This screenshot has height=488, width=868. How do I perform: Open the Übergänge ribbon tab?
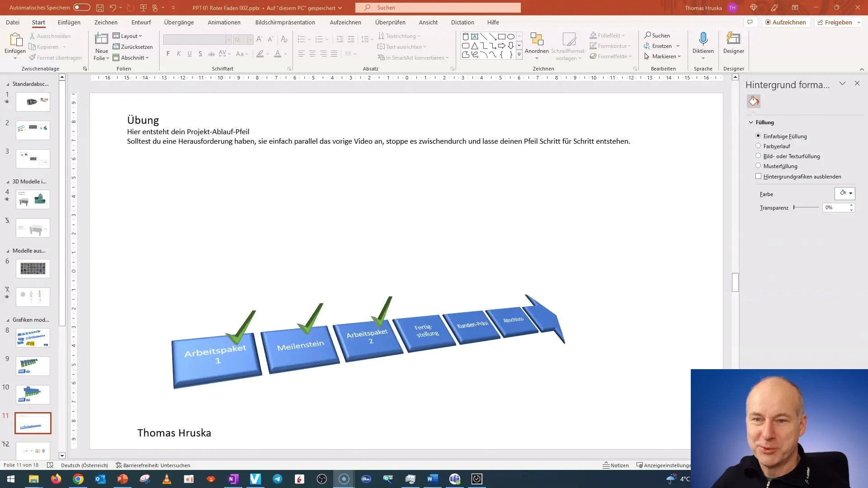pos(178,22)
